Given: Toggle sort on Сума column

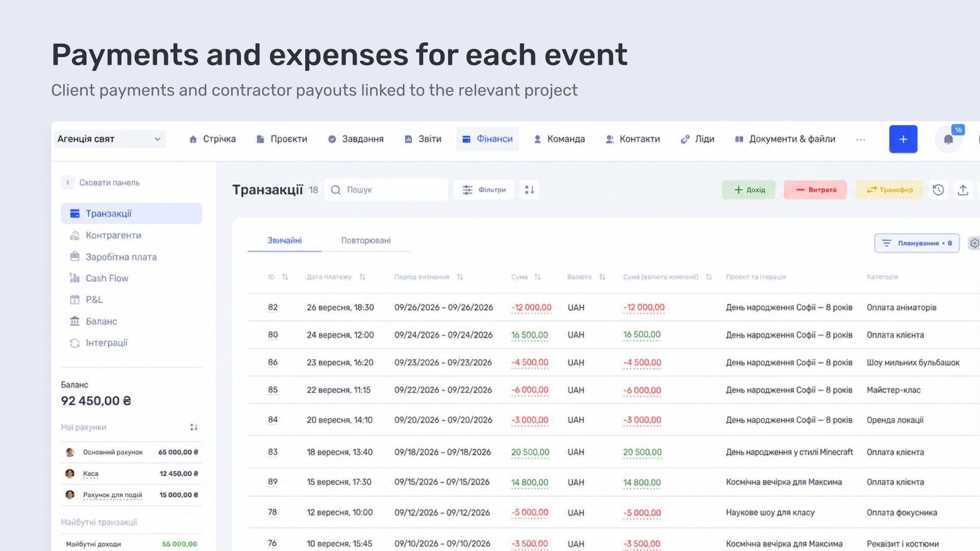Looking at the screenshot, I should [x=537, y=277].
